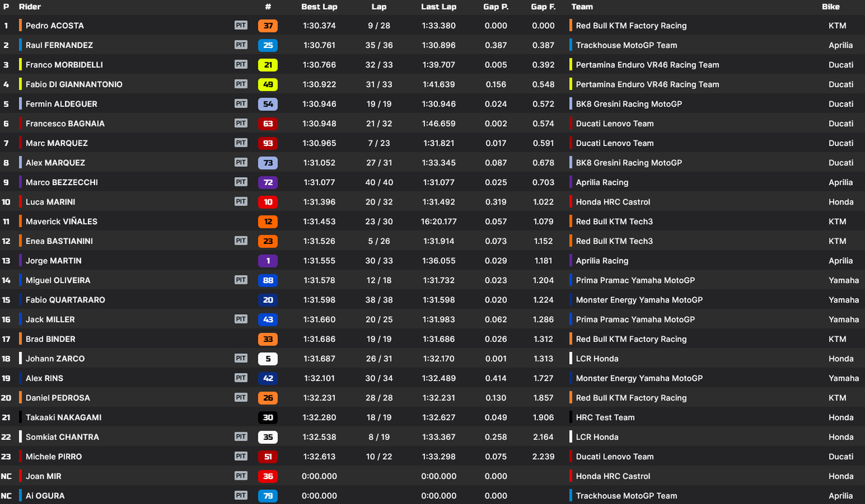Click the PIT badge for Enea BASTIANINI
Screen dimensions: 865x504
coord(241,241)
